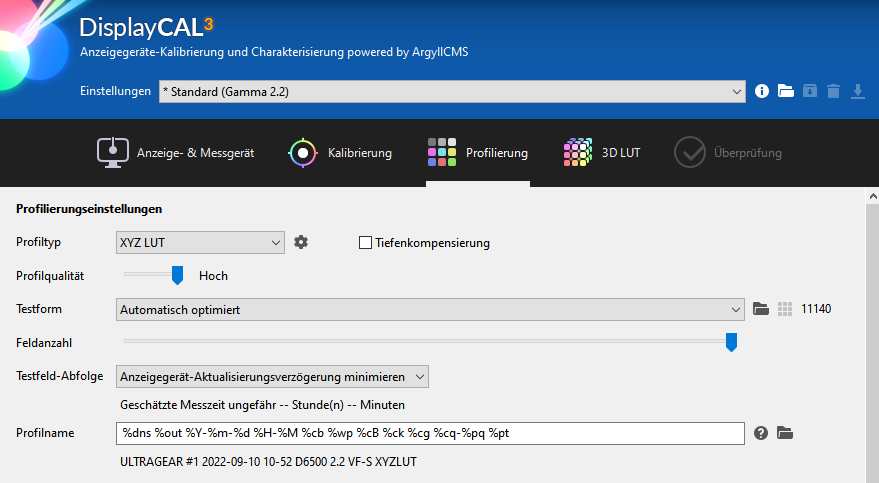The height and width of the screenshot is (483, 879).
Task: Click inside the Profilname text field
Action: pyautogui.click(x=430, y=433)
